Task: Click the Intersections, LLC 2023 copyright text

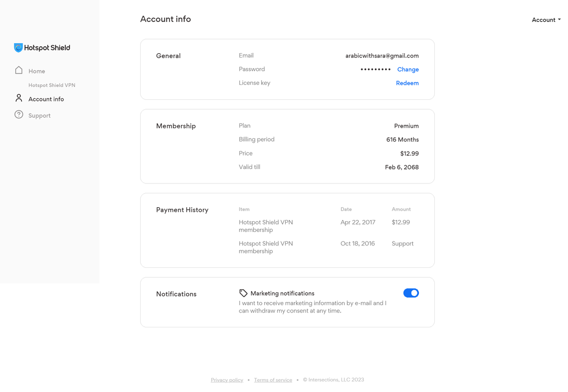Action: 333,380
